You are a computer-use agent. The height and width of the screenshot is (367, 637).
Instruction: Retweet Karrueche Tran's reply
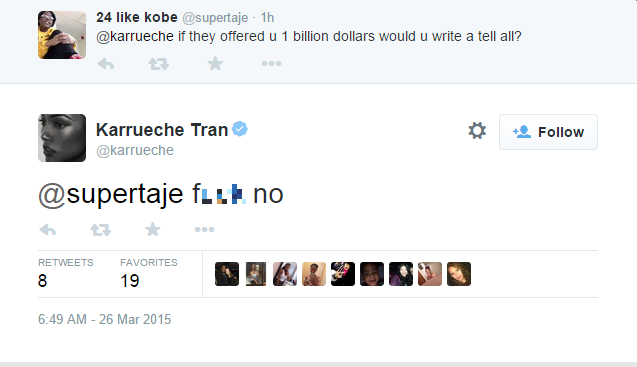click(x=100, y=230)
